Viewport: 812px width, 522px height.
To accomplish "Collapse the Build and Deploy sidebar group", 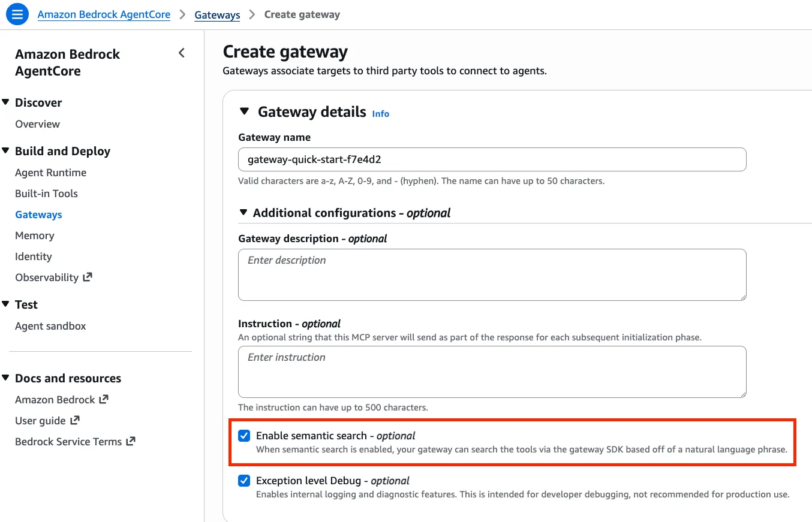I will (5, 151).
